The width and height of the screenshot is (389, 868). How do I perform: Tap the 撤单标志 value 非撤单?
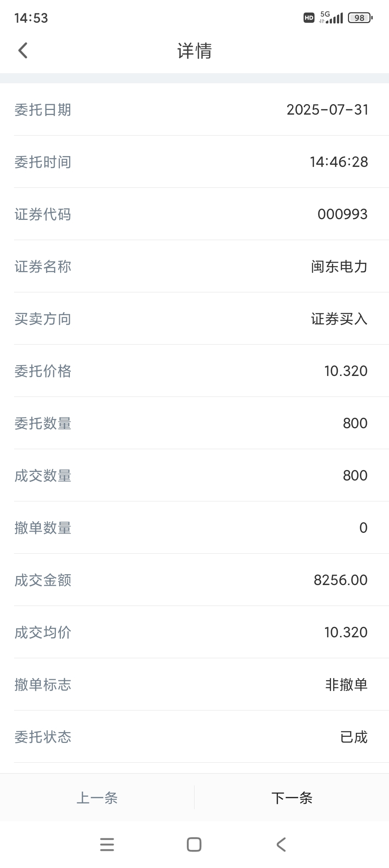pos(346,685)
